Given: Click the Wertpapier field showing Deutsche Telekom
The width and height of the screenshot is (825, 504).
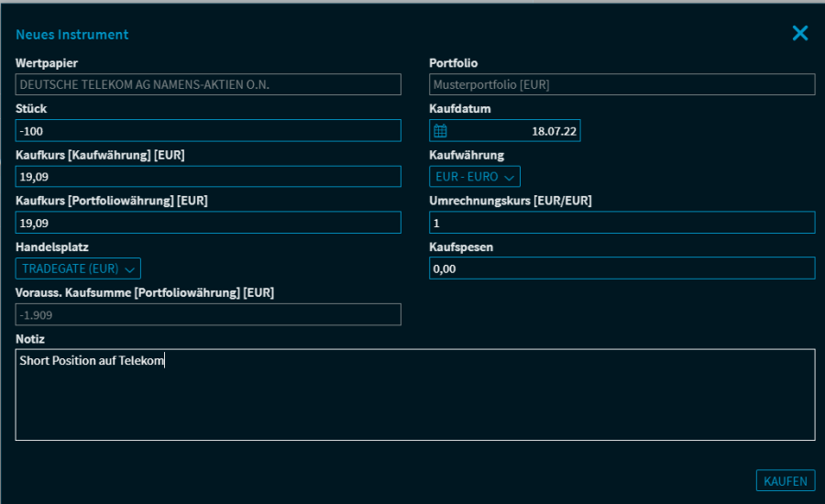Looking at the screenshot, I should [208, 84].
